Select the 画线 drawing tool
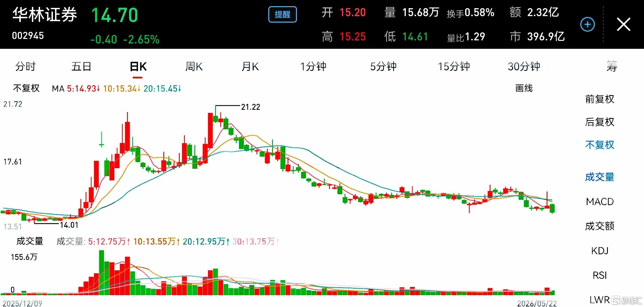The width and height of the screenshot is (644, 307). (524, 88)
